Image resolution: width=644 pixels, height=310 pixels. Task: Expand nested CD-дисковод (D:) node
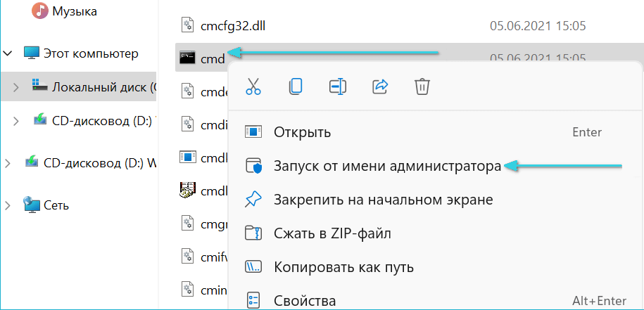coord(16,121)
